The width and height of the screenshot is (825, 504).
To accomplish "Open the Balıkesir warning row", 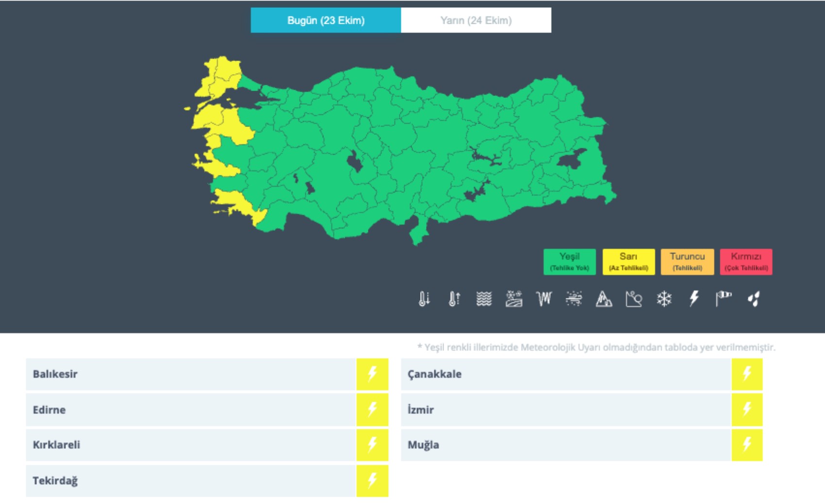I will pos(190,374).
